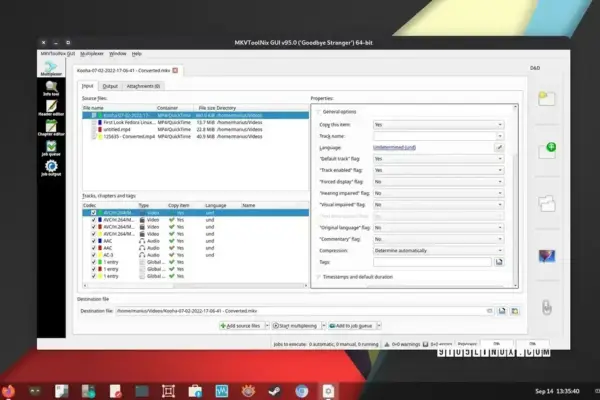Open the "Default track" flag dropdown

[x=438, y=158]
